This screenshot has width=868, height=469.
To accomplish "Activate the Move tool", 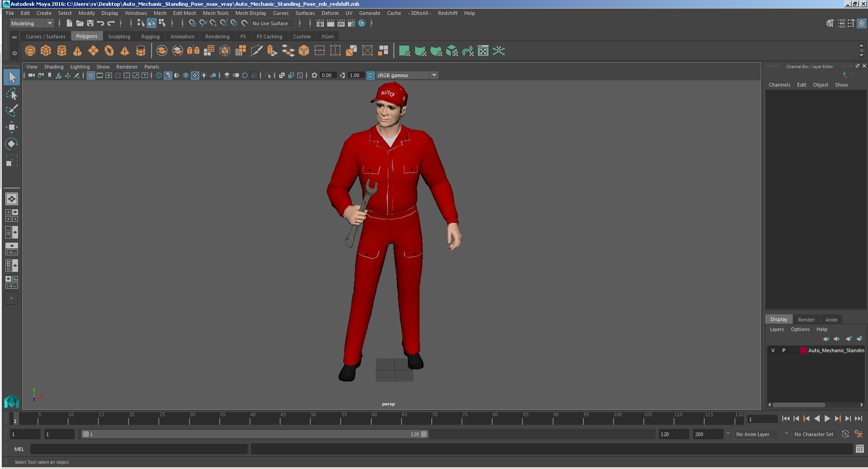I will pos(12,127).
